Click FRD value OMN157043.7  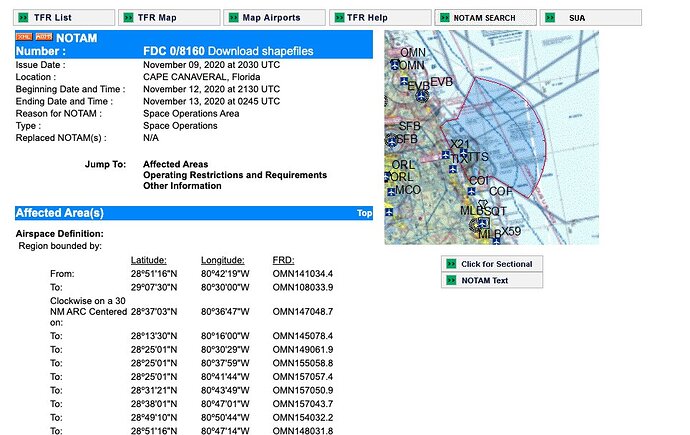303,404
